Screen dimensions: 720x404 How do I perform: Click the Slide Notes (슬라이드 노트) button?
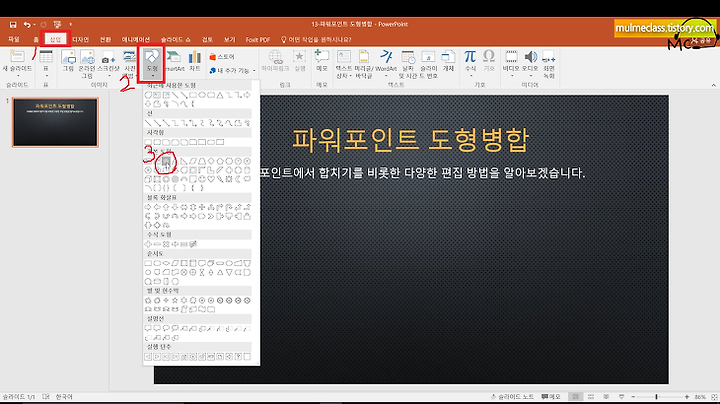click(x=512, y=397)
